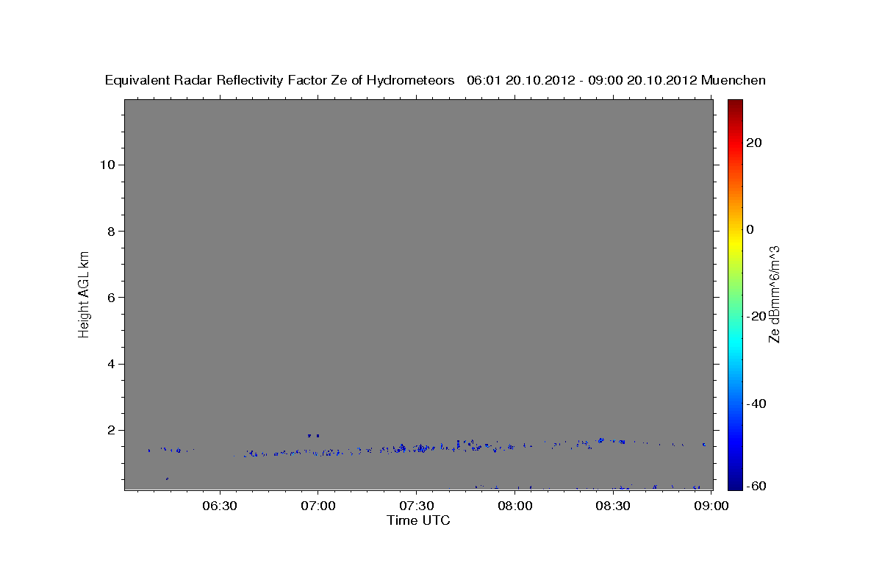Image resolution: width=882 pixels, height=588 pixels.
Task: Click the '07:00' time tick label
Action: click(x=318, y=506)
